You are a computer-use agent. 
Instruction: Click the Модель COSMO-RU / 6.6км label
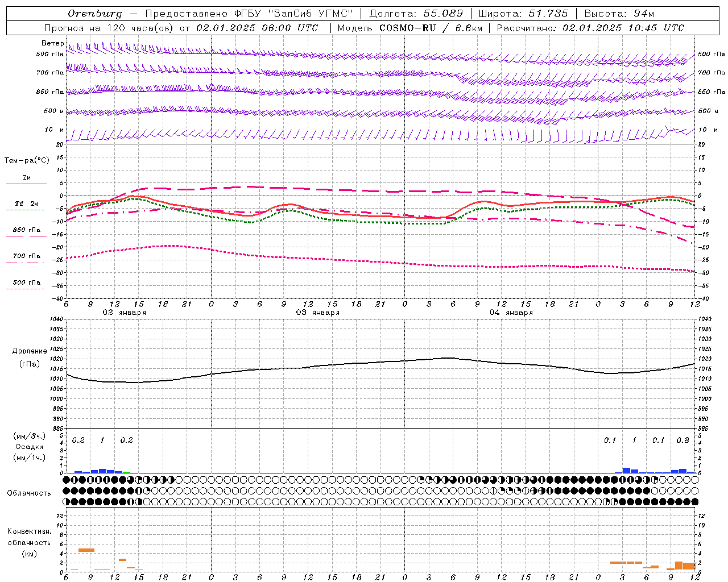pos(410,28)
